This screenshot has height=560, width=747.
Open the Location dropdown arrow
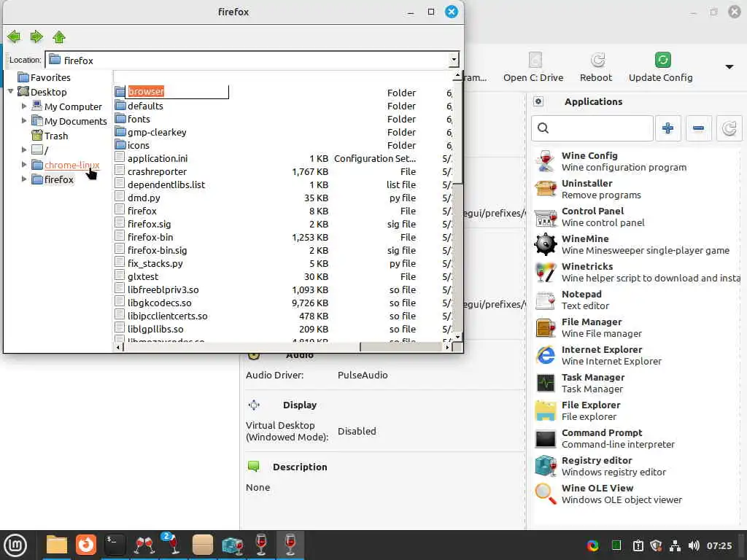pos(454,60)
